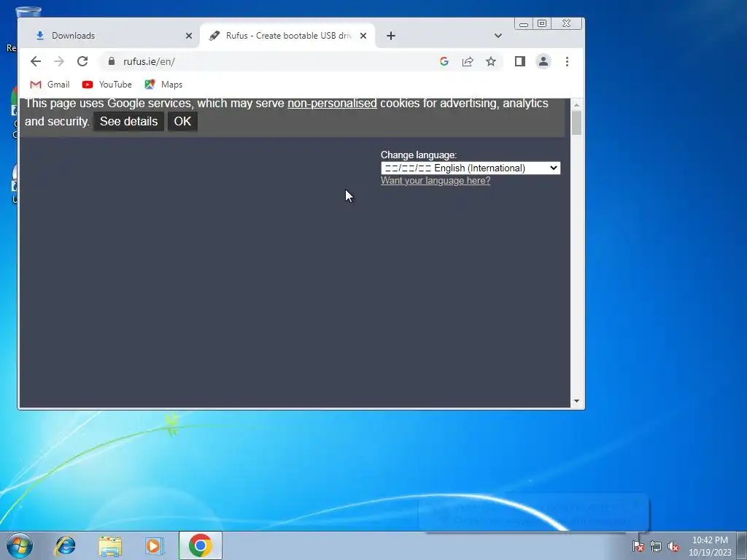Open the Change language dropdown
Screen dimensions: 747x560
pos(471,168)
